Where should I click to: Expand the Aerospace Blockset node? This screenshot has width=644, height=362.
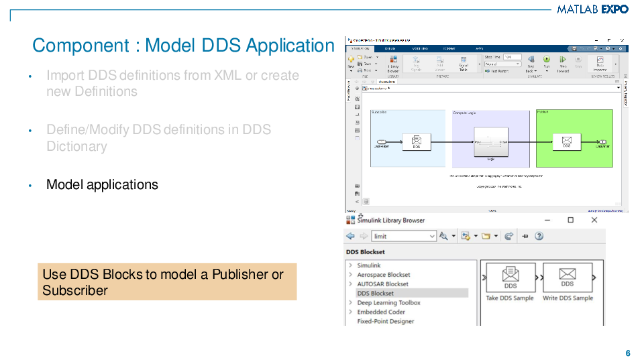[350, 275]
